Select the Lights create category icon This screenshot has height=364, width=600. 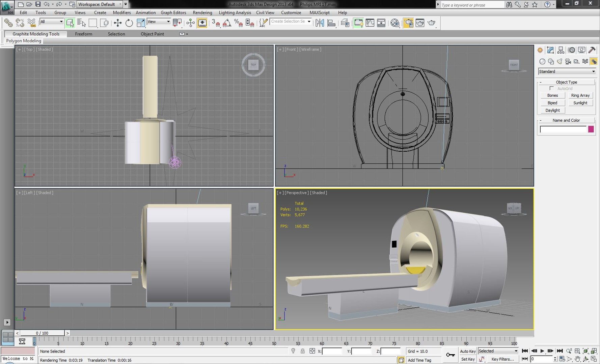(560, 61)
